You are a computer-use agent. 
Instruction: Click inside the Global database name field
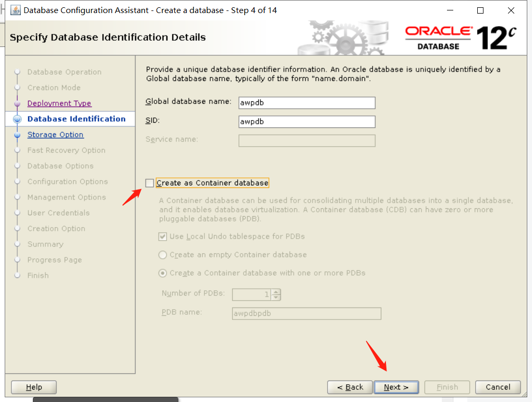pos(307,103)
